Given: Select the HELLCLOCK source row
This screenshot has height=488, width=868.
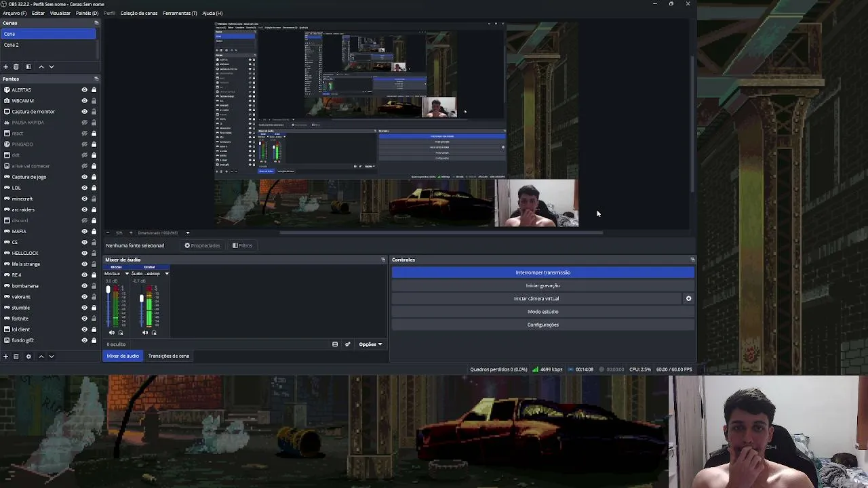Looking at the screenshot, I should click(x=49, y=253).
